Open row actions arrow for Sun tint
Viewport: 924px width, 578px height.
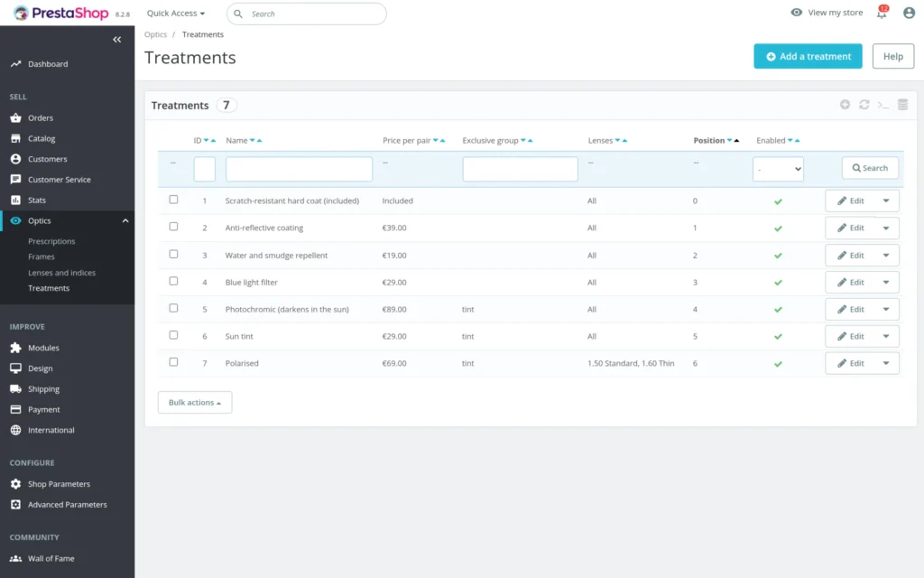pyautogui.click(x=886, y=336)
